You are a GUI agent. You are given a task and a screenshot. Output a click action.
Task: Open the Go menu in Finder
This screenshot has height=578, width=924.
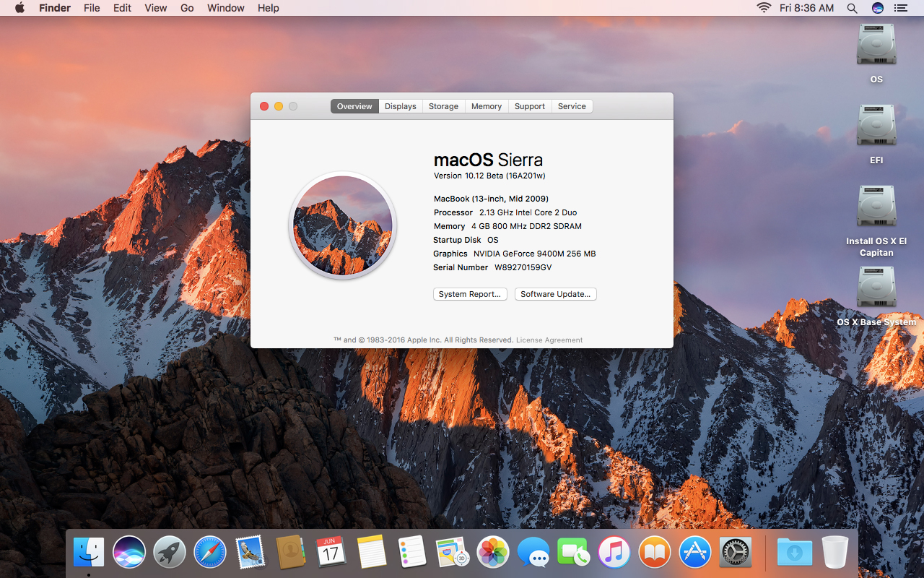click(x=186, y=8)
